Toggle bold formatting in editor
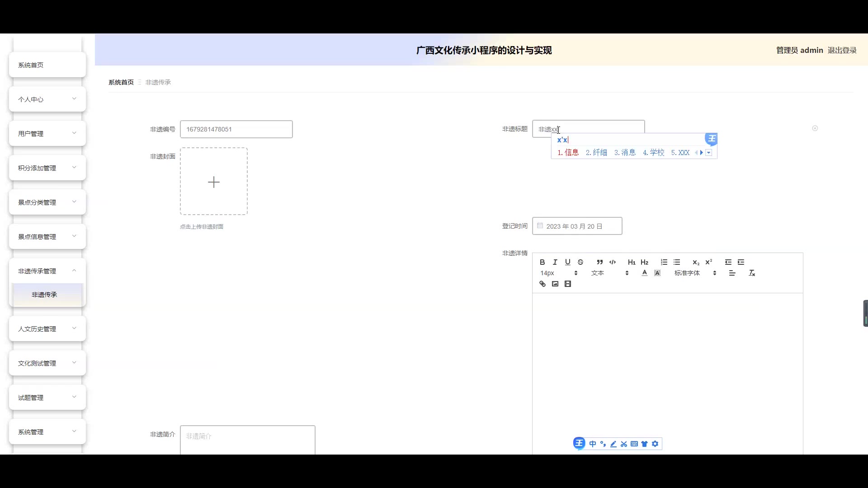This screenshot has width=868, height=488. click(x=542, y=262)
